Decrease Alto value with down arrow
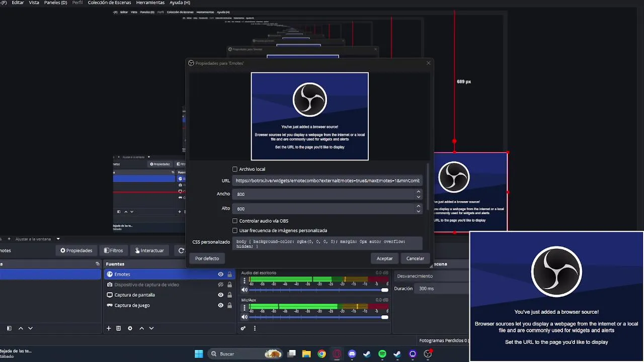Screen dimensions: 644x362 pyautogui.click(x=418, y=211)
